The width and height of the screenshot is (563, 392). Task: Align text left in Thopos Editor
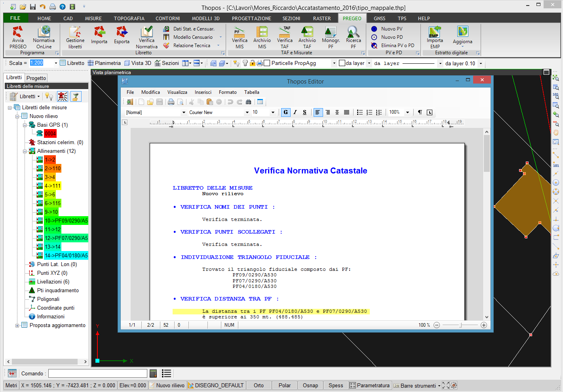[318, 112]
